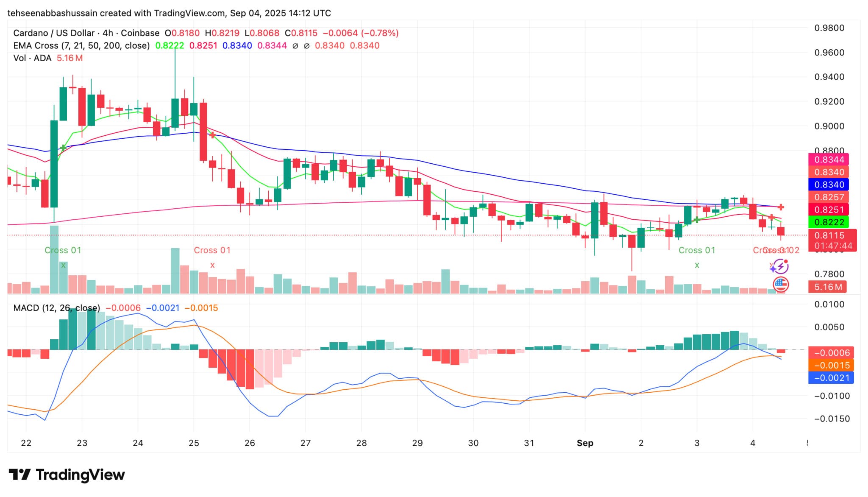Click pink 0.8344 value in EMA legend
The width and height of the screenshot is (868, 497).
tap(272, 46)
